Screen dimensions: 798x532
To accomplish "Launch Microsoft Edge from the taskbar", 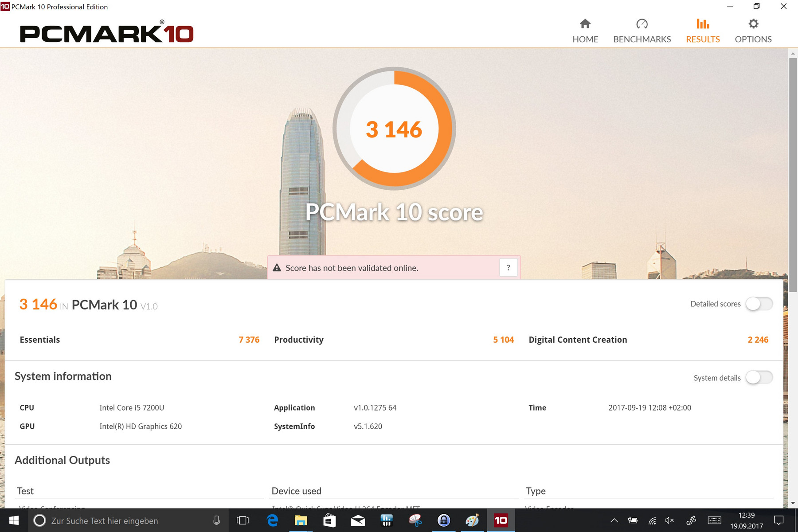I will tap(272, 520).
